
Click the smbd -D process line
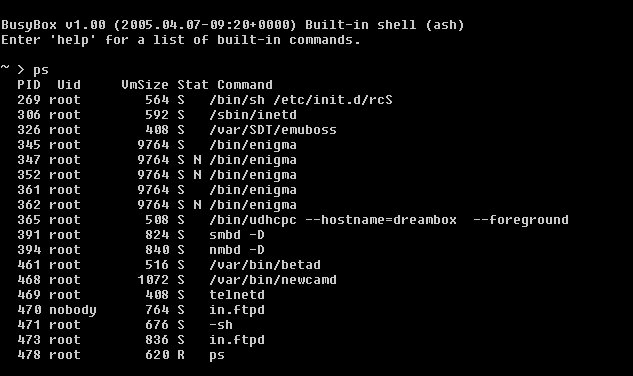141,235
